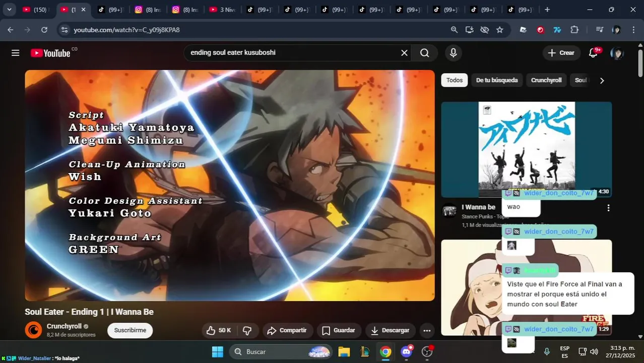The image size is (644, 363).
Task: Open YouTube notifications bell
Action: point(593,53)
